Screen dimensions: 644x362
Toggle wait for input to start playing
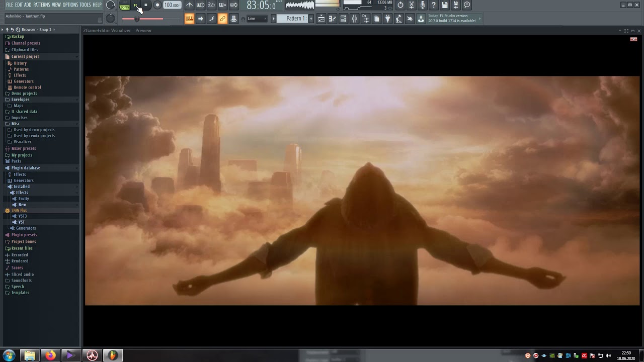tap(200, 5)
